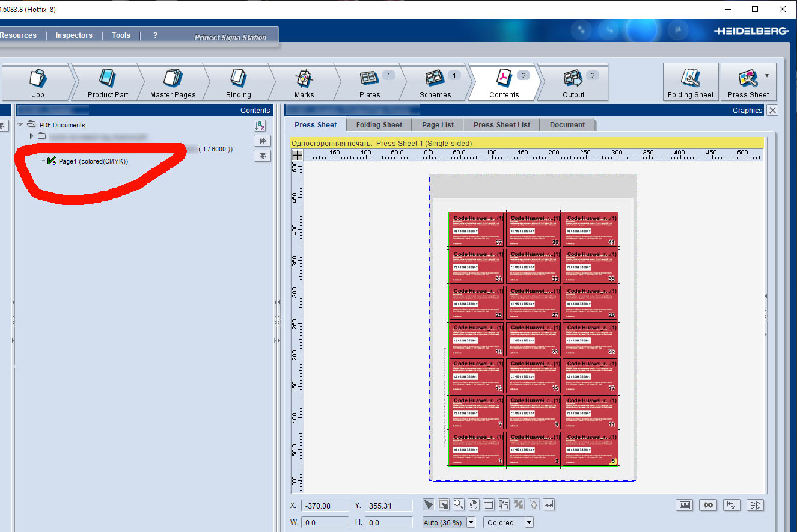Image resolution: width=797 pixels, height=532 pixels.
Task: Click the copy sheet icon in graphics toolbar
Action: 504,505
